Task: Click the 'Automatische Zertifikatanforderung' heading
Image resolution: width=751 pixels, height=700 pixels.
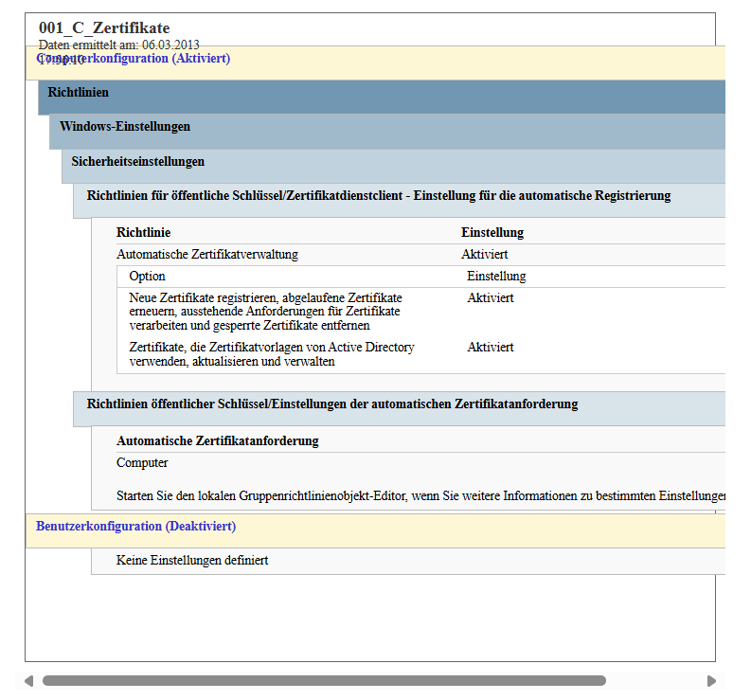Action: [218, 440]
